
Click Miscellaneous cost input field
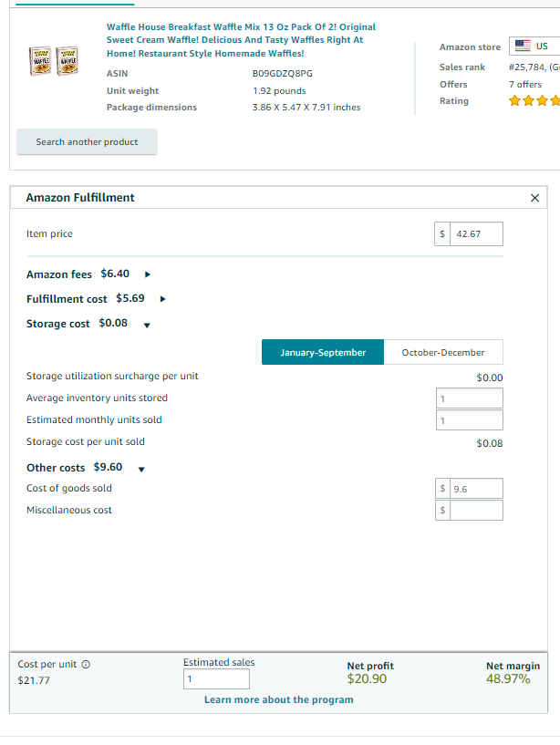click(476, 511)
